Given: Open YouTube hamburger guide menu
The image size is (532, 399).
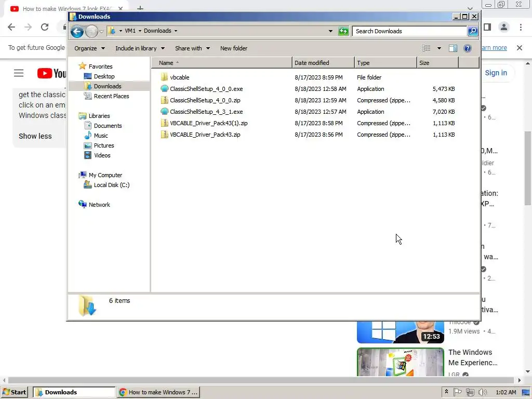Looking at the screenshot, I should (19, 73).
